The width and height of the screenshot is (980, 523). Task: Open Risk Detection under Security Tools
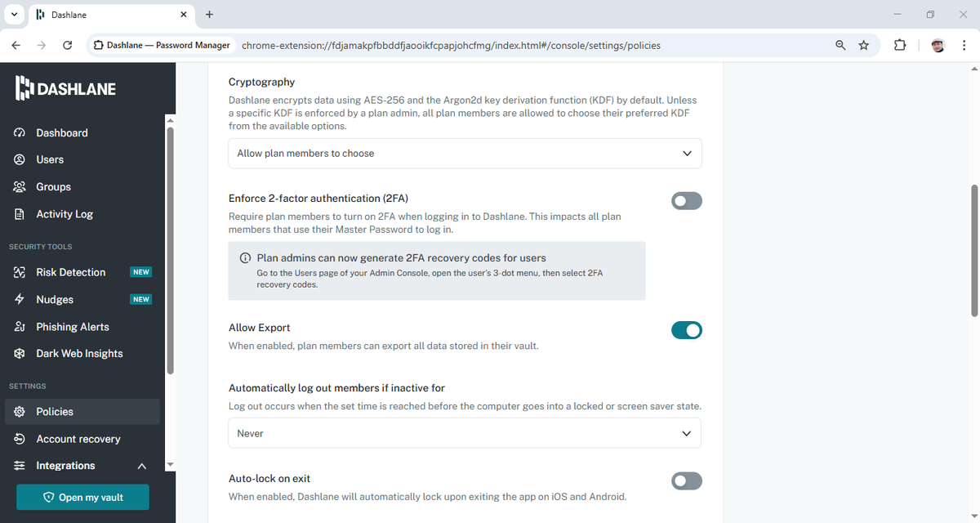pos(71,271)
